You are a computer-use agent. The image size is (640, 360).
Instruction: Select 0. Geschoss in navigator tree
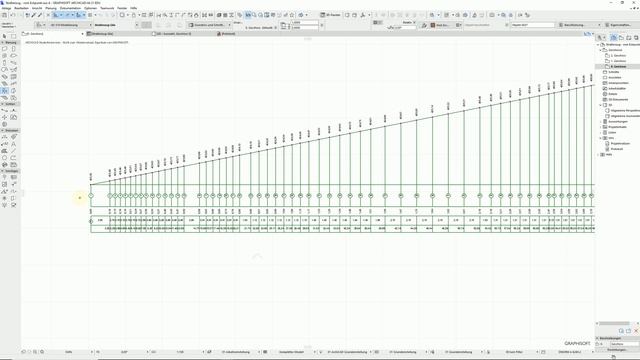(618, 67)
